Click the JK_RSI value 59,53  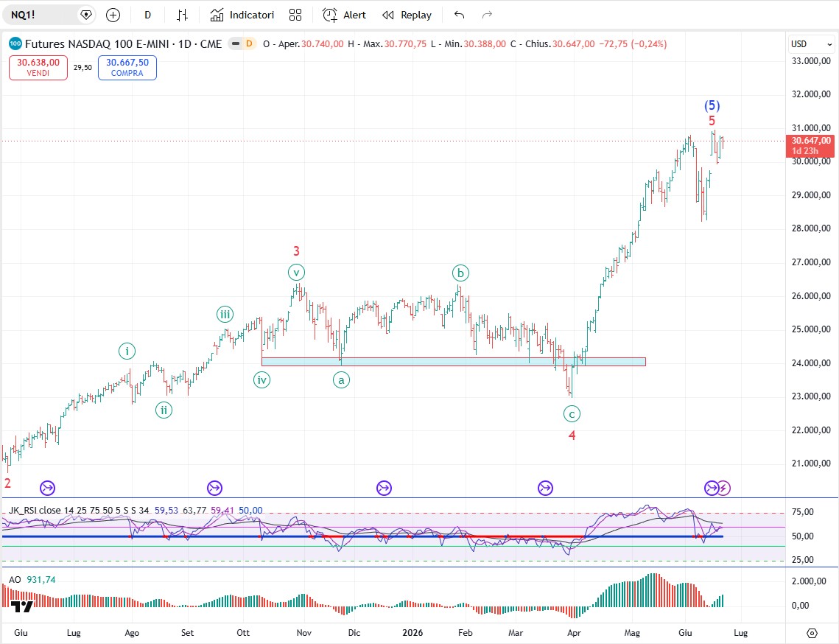[166, 510]
